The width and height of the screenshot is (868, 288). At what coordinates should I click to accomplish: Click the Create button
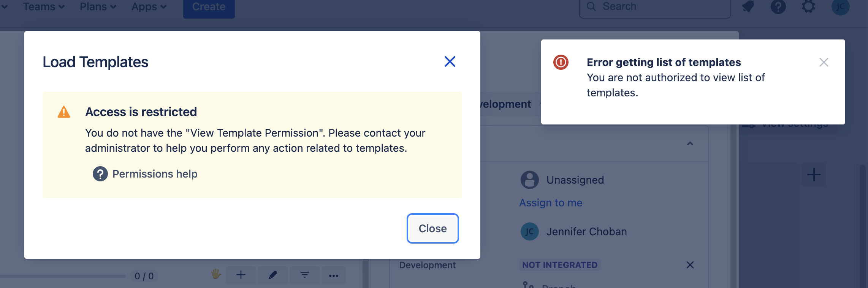click(208, 6)
